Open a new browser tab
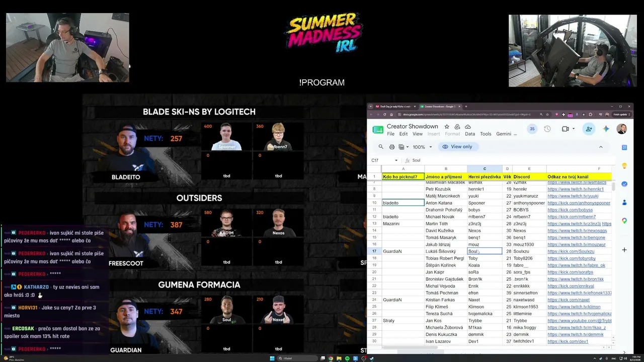The image size is (644, 362). pyautogui.click(x=466, y=107)
